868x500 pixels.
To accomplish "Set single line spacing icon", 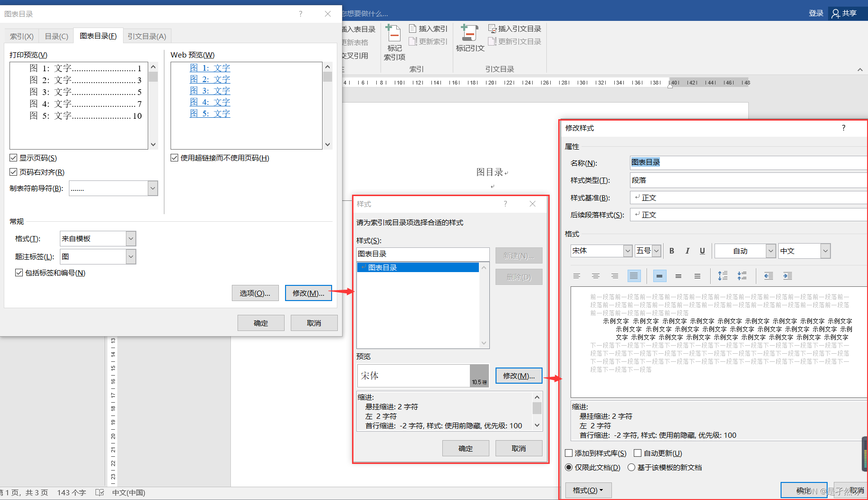I will [659, 276].
